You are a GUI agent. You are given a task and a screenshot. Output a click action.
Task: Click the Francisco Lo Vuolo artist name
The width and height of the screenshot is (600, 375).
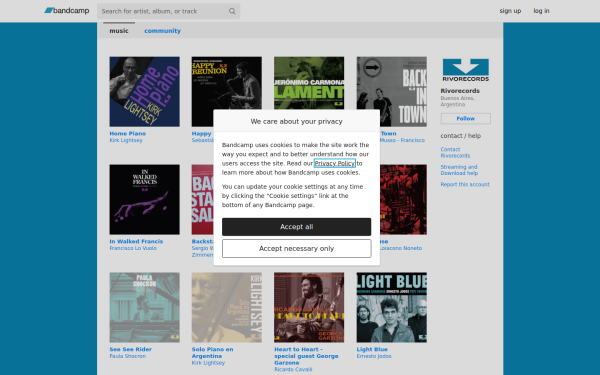pos(133,248)
